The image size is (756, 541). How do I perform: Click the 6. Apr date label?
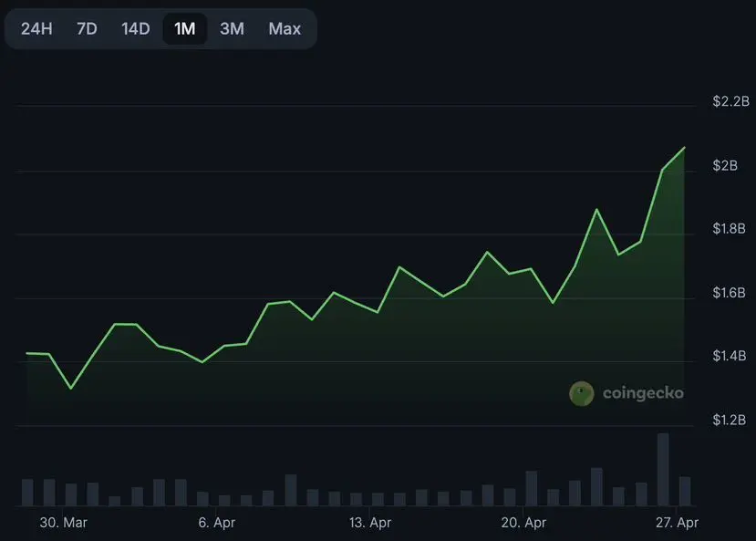(217, 524)
